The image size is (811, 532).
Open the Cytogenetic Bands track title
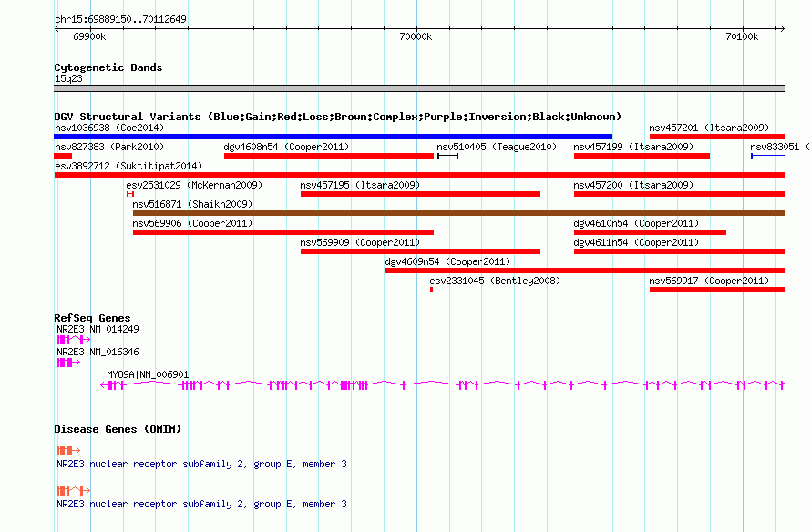(108, 67)
